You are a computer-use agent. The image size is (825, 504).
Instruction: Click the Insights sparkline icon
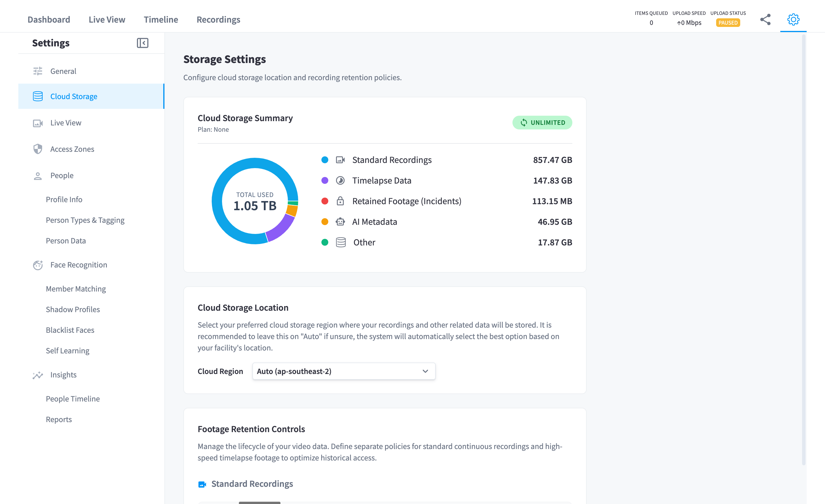38,375
